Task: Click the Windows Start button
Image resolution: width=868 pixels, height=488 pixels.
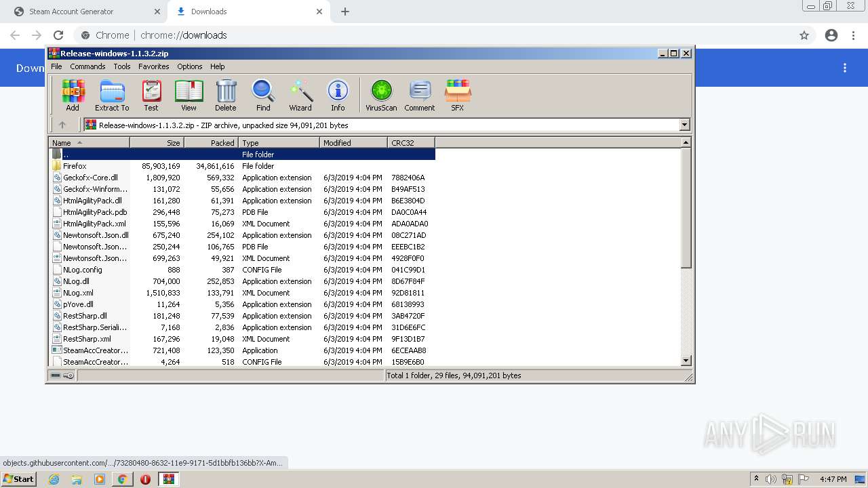Action: 19,479
